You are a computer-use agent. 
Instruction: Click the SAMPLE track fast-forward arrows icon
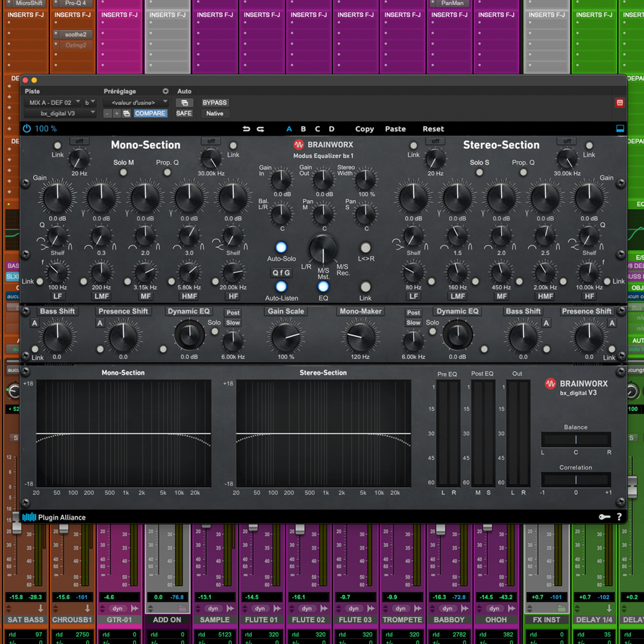point(230,609)
